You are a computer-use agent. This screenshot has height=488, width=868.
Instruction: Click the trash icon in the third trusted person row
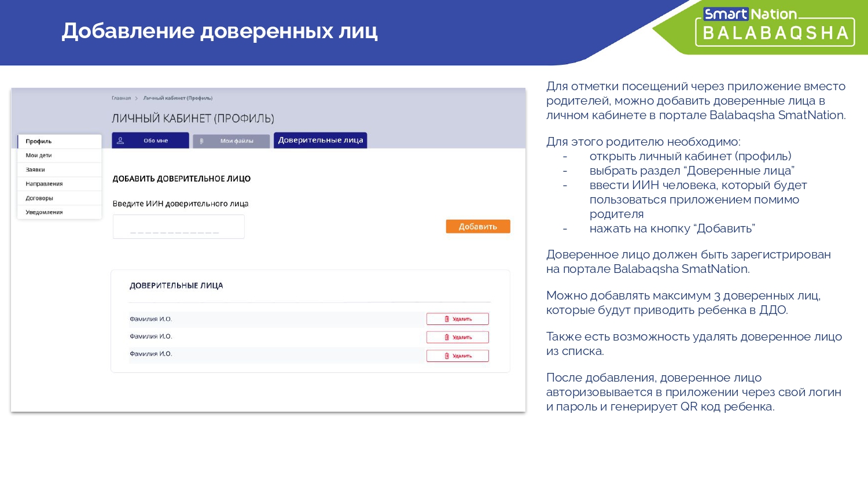point(447,356)
